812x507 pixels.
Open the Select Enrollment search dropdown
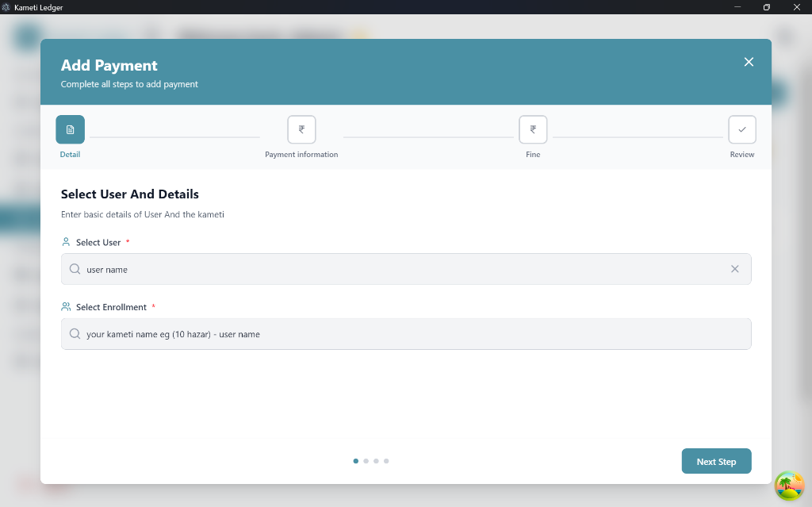pos(406,334)
